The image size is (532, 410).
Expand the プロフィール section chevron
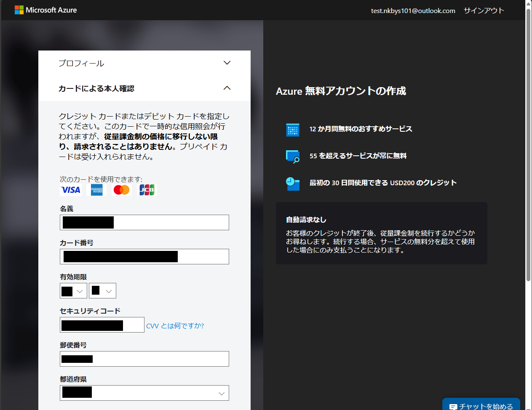(x=227, y=63)
